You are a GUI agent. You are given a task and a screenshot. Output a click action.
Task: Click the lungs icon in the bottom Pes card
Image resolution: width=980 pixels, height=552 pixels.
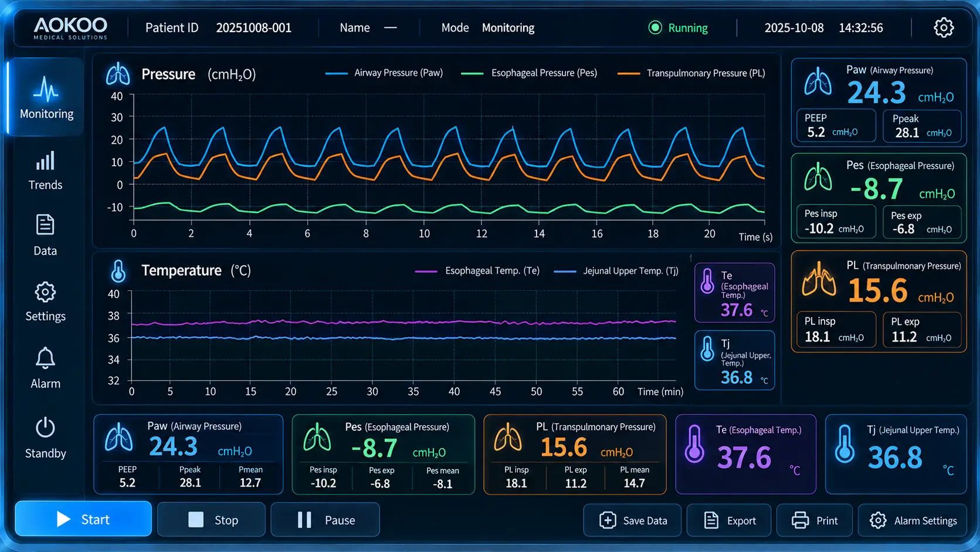click(317, 438)
